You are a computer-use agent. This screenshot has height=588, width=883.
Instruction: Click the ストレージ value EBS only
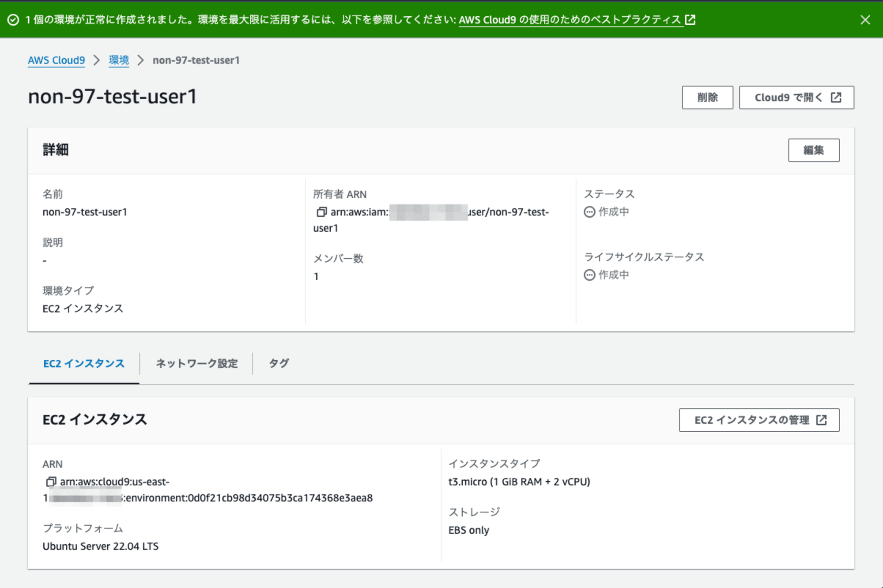click(x=469, y=530)
